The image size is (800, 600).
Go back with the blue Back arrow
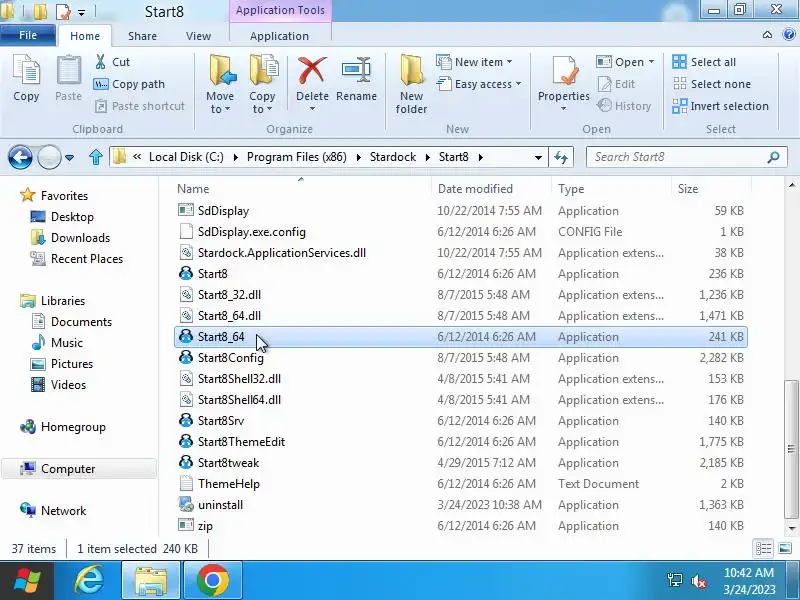pyautogui.click(x=20, y=157)
